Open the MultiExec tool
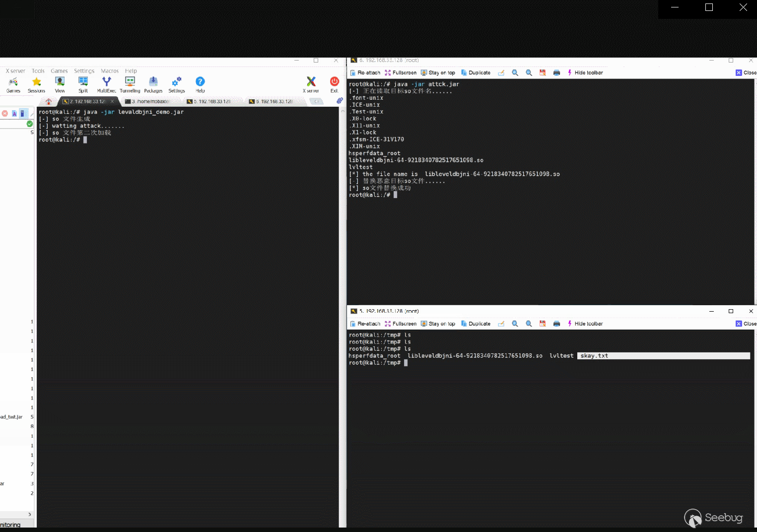The image size is (757, 532). pos(106,83)
